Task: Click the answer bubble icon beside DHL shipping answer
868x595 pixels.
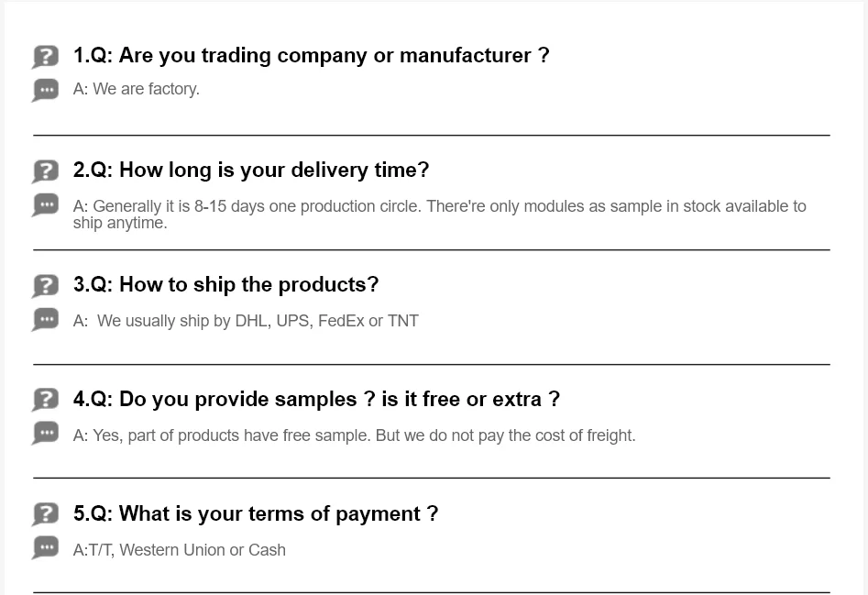Action: click(x=45, y=319)
